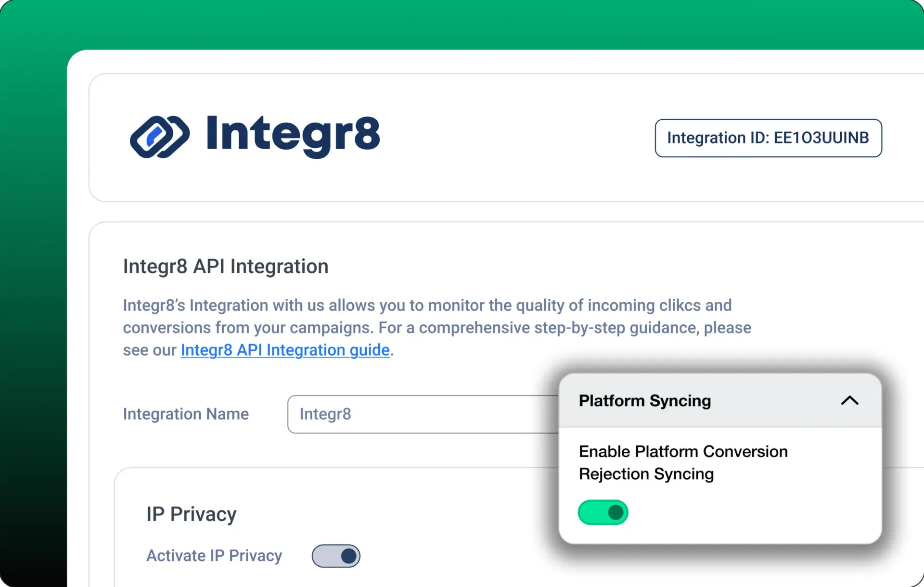Click the green syncing toggle knob
Screen dimensions: 924x587
coord(615,512)
